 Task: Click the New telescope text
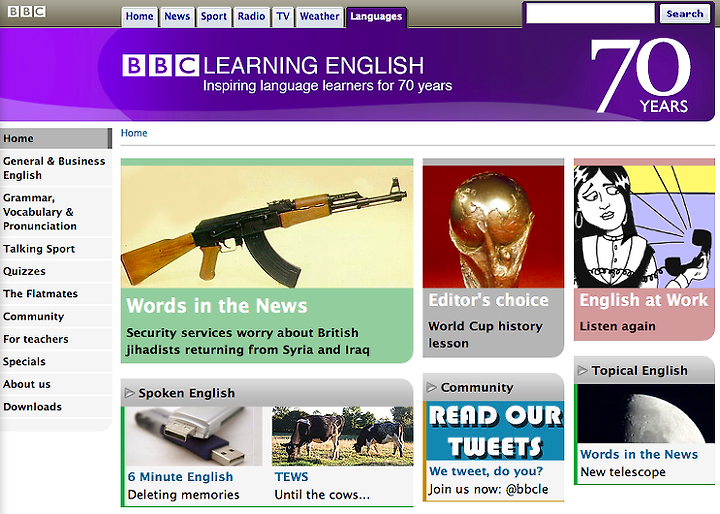tap(623, 472)
